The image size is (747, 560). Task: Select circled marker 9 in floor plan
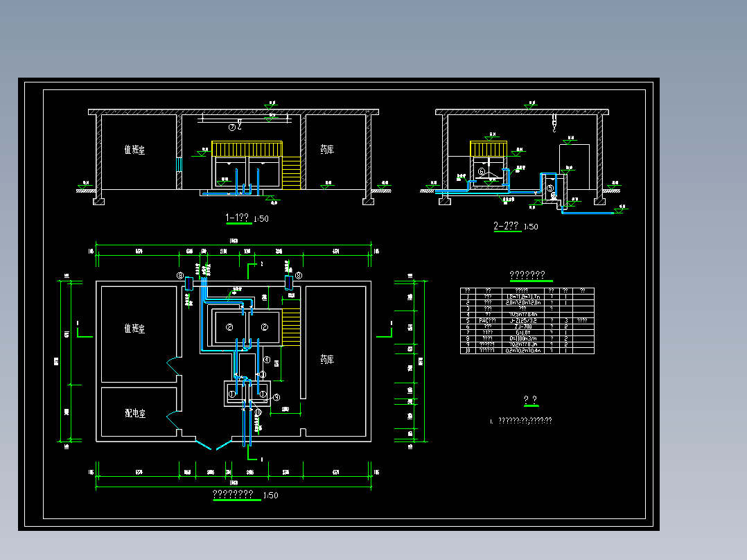click(276, 397)
